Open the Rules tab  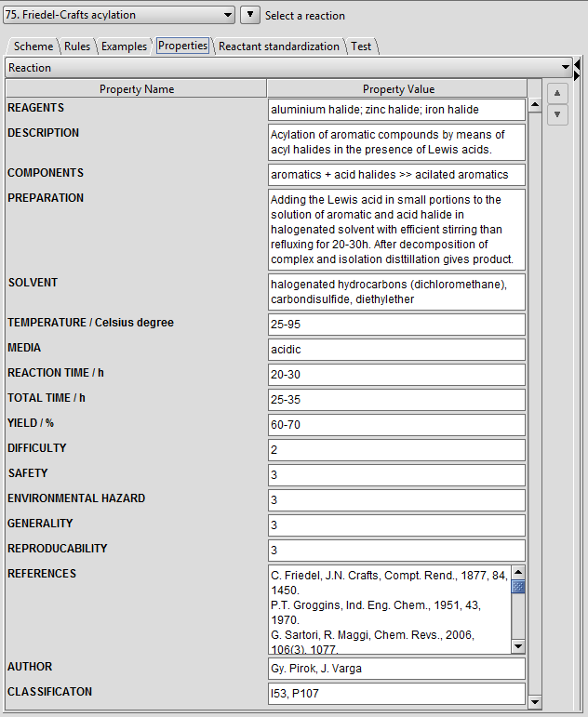pyautogui.click(x=78, y=46)
